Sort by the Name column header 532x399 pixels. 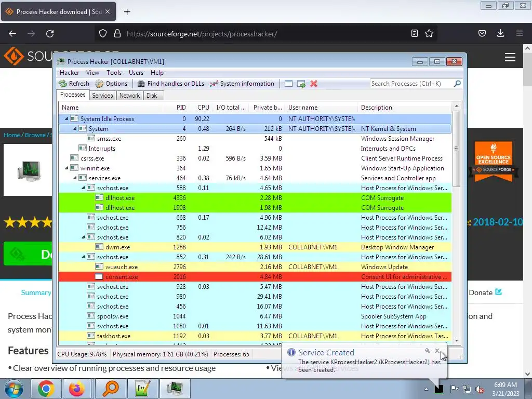pyautogui.click(x=111, y=108)
